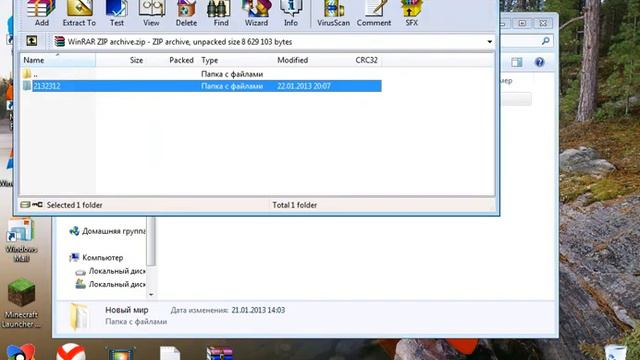Screen dimensions: 640x360
Task: Launch the Wizard tool
Action: coord(256,14)
